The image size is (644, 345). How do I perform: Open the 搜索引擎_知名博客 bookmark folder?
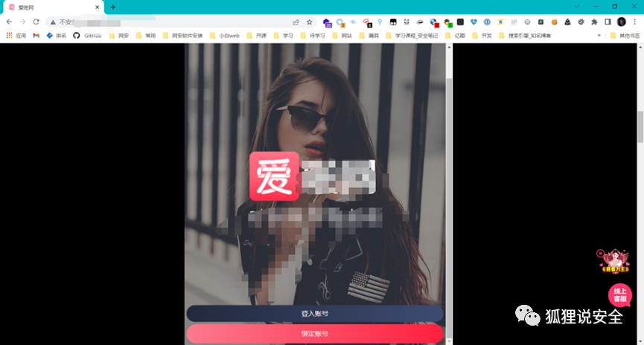[x=525, y=36]
